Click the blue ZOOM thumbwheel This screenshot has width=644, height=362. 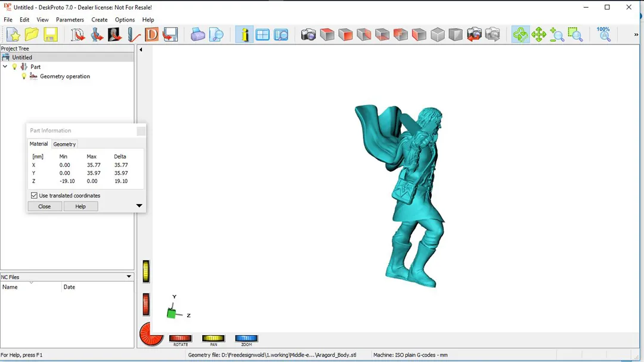246,339
